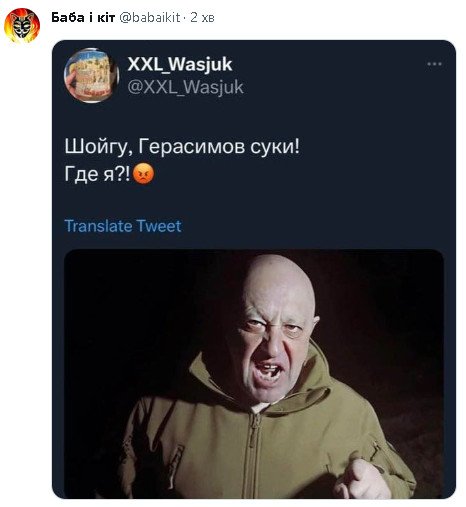
Task: Click the green hoodie zipper in photo
Action: pos(254,455)
